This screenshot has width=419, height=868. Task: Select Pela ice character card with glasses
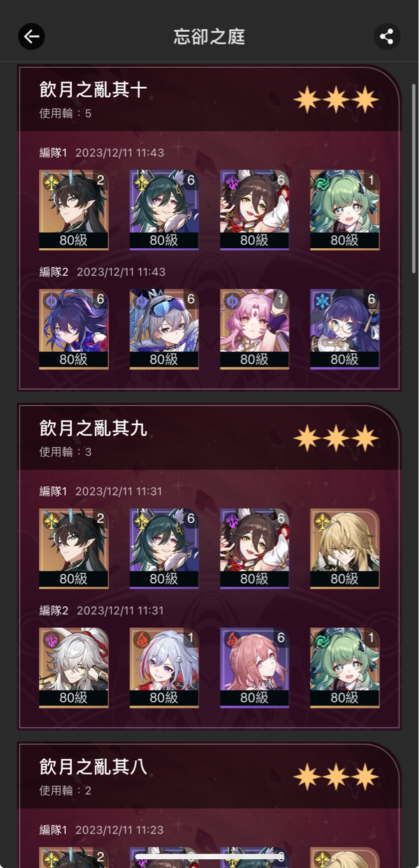pos(344,329)
